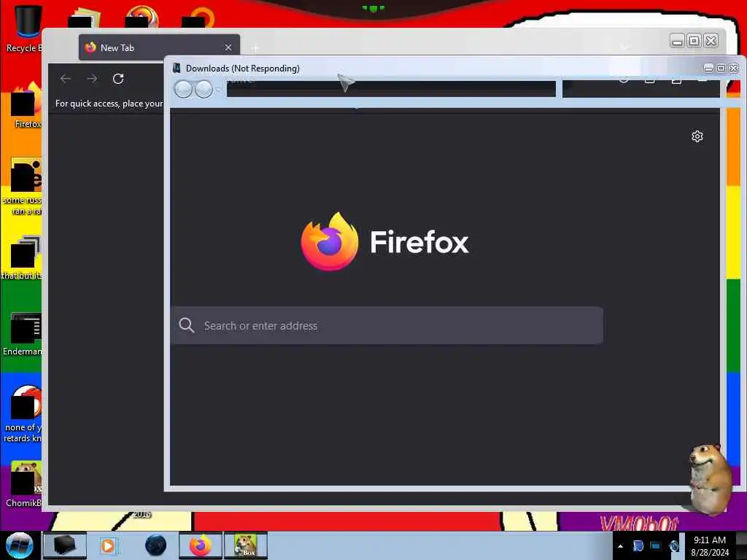Click the volume speaker tray icon
747x560 pixels.
pos(673,546)
